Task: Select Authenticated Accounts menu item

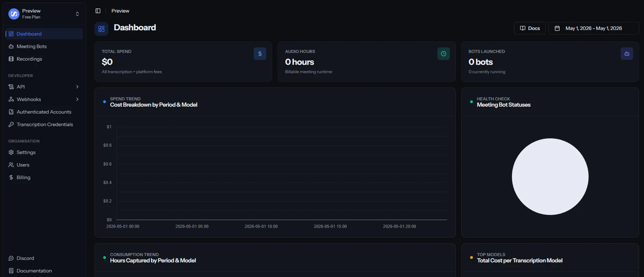Action: (44, 112)
